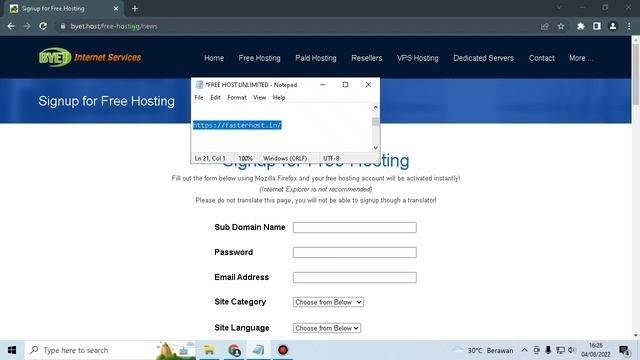Click the volume speaker tray icon
The width and height of the screenshot is (640, 360).
571,350
